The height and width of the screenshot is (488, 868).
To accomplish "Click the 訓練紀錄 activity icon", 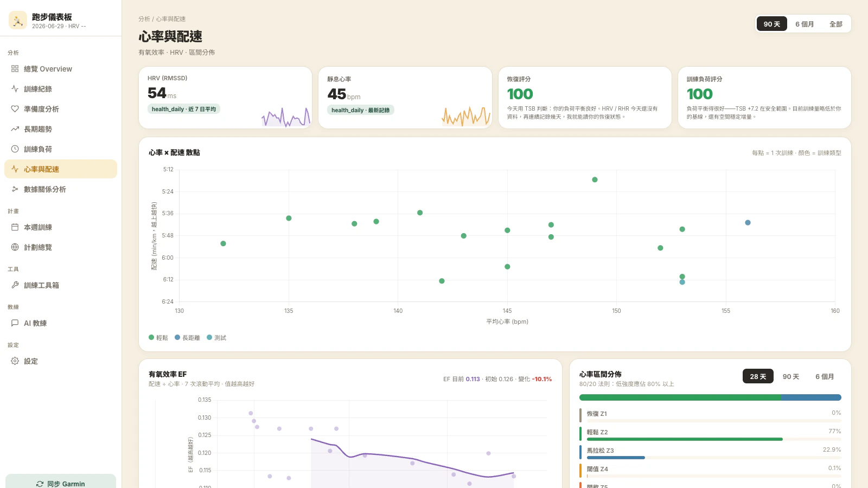I will coord(15,89).
